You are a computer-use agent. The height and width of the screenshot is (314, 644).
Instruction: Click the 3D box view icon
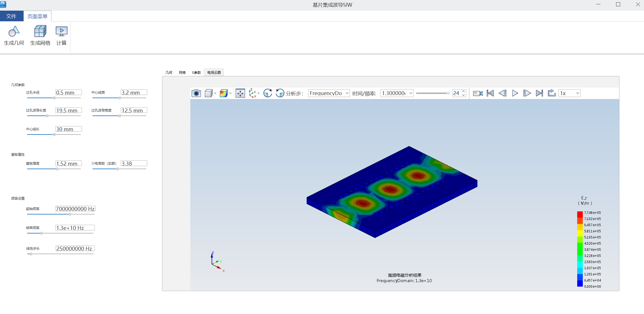click(x=209, y=93)
